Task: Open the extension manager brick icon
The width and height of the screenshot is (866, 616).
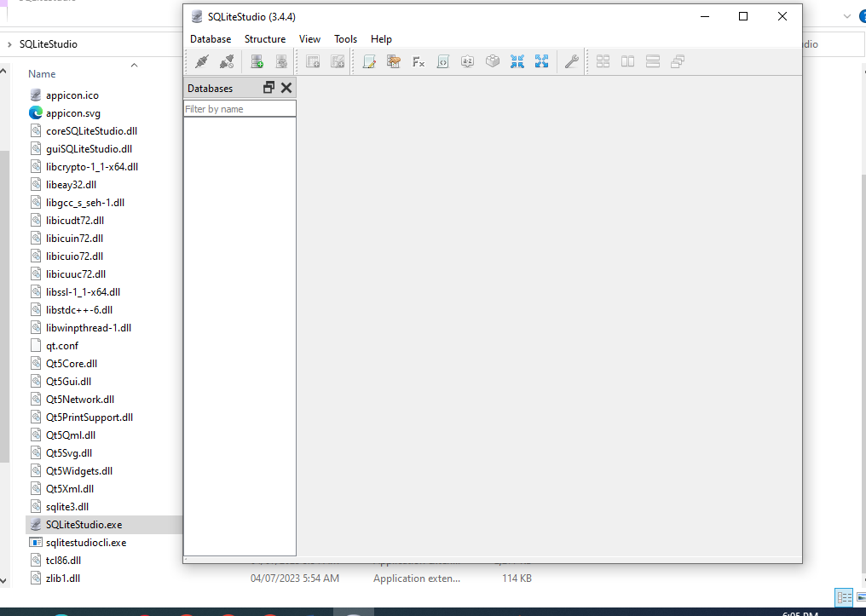Action: pos(492,61)
